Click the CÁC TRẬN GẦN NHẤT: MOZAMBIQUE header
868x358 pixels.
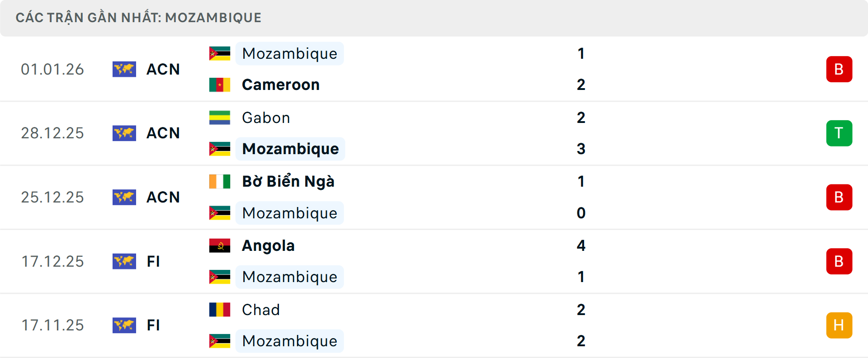pyautogui.click(x=139, y=18)
